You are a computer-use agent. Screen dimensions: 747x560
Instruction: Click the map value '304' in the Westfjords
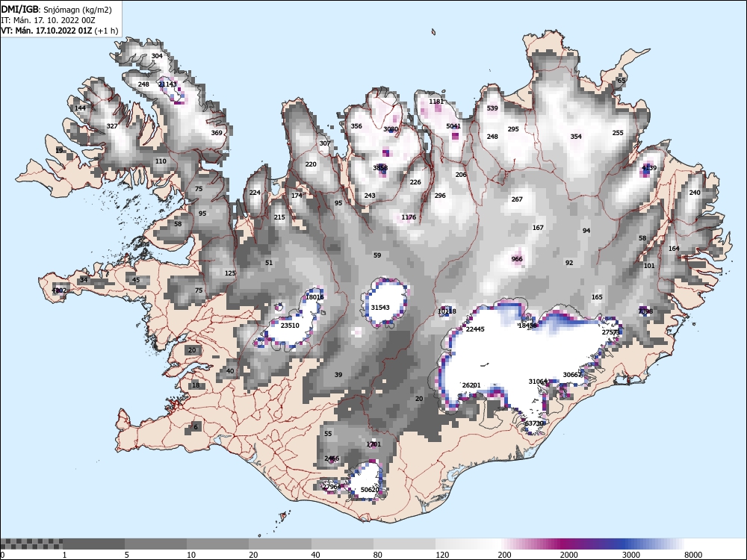[x=157, y=56]
